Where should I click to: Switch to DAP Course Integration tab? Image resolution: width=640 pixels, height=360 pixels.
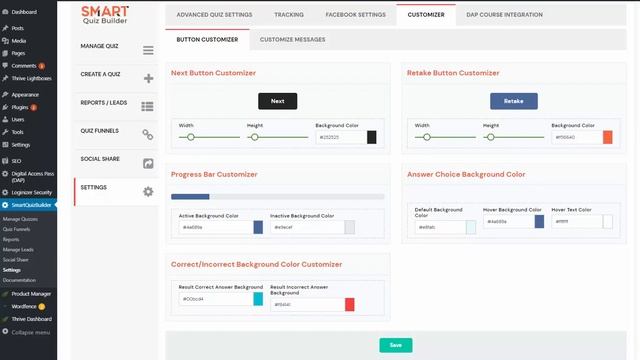[x=504, y=15]
